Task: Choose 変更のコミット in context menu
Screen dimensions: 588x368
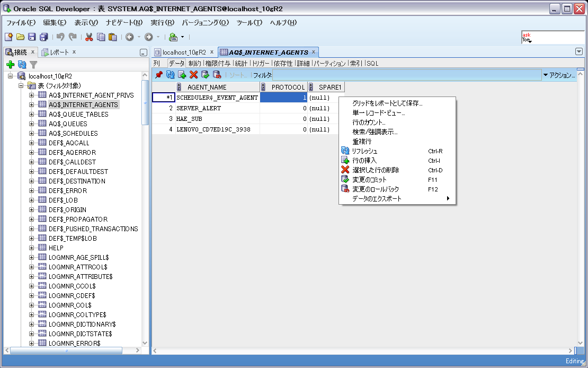Action: 397,180
